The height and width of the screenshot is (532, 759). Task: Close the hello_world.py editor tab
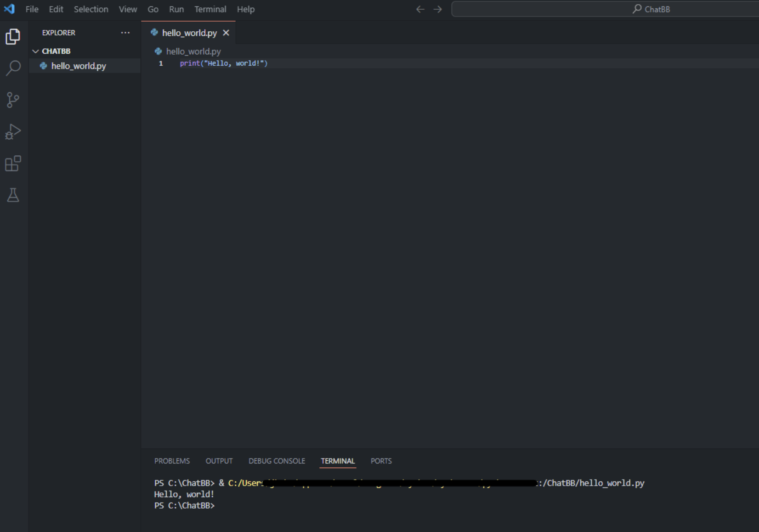226,33
